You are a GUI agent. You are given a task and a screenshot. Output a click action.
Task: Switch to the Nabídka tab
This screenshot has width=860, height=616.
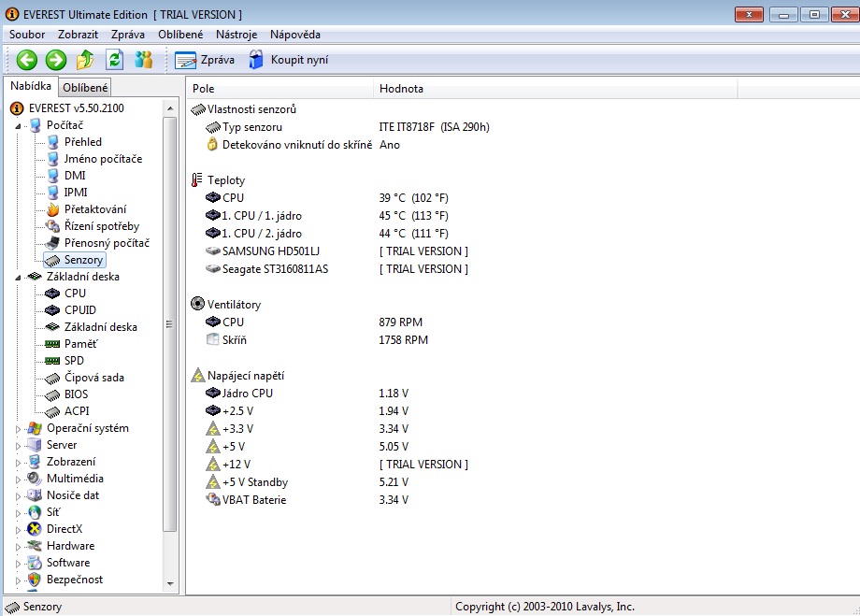[x=31, y=86]
